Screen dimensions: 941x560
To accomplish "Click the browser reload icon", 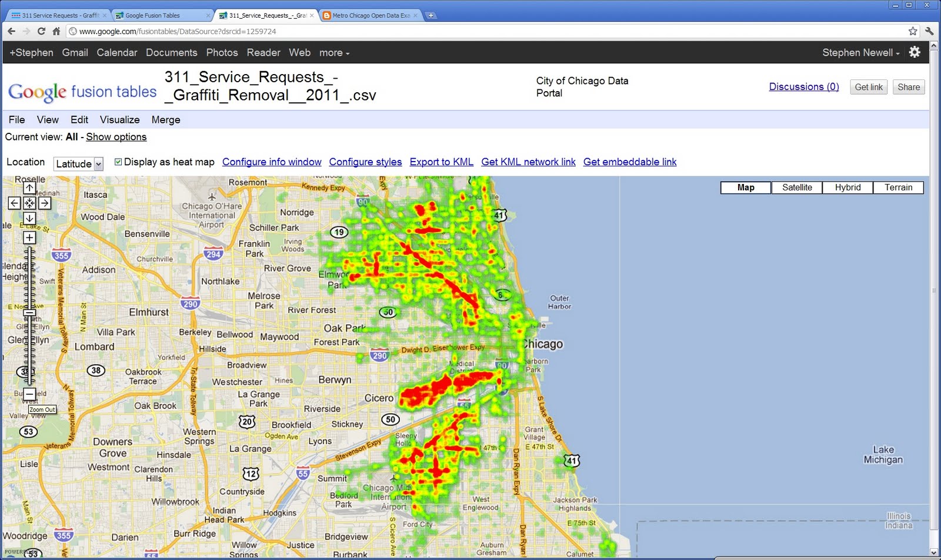I will coord(41,31).
